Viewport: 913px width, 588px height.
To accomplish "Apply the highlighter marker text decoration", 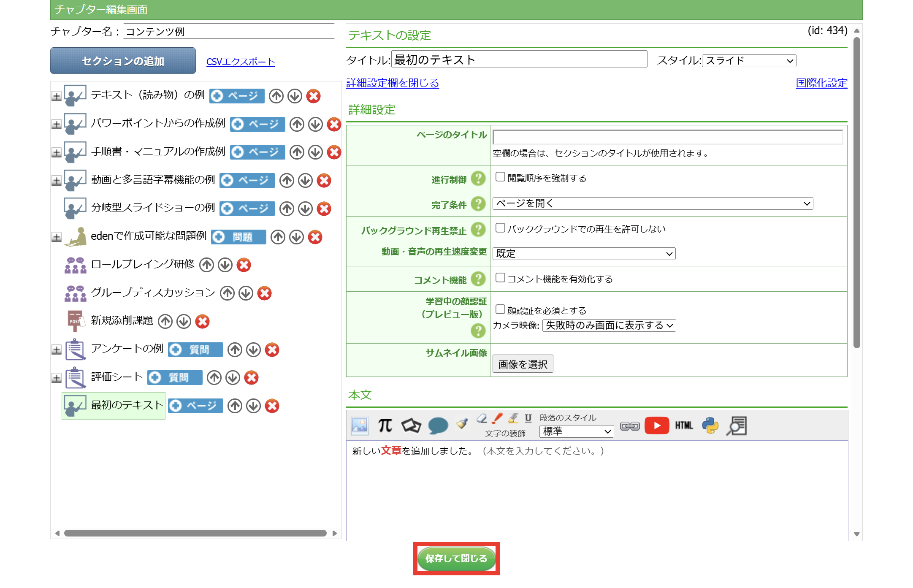I will click(x=513, y=418).
